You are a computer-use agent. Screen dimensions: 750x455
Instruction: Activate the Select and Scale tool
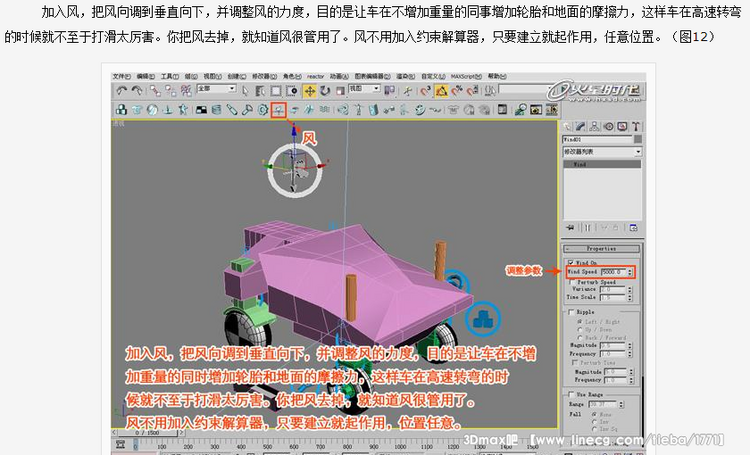pos(340,90)
